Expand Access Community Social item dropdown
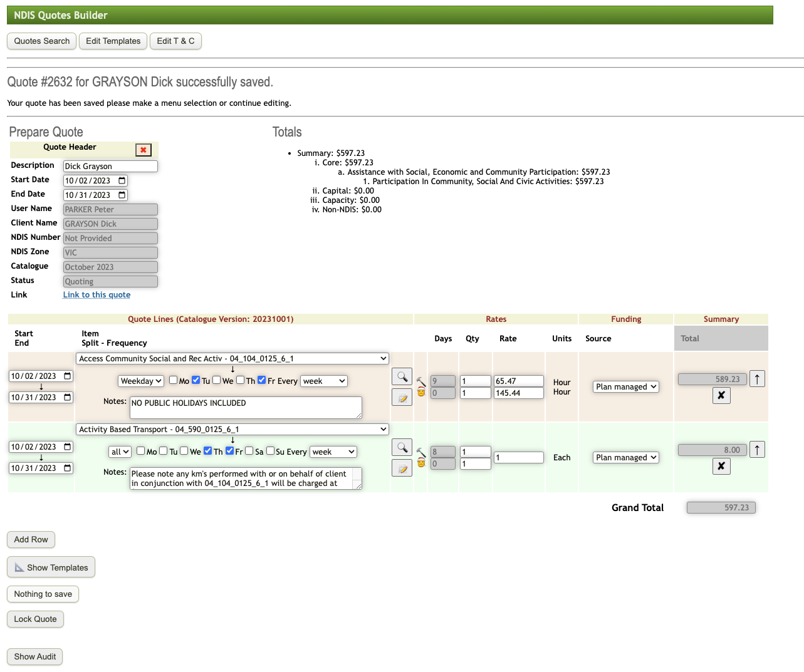 (x=232, y=359)
